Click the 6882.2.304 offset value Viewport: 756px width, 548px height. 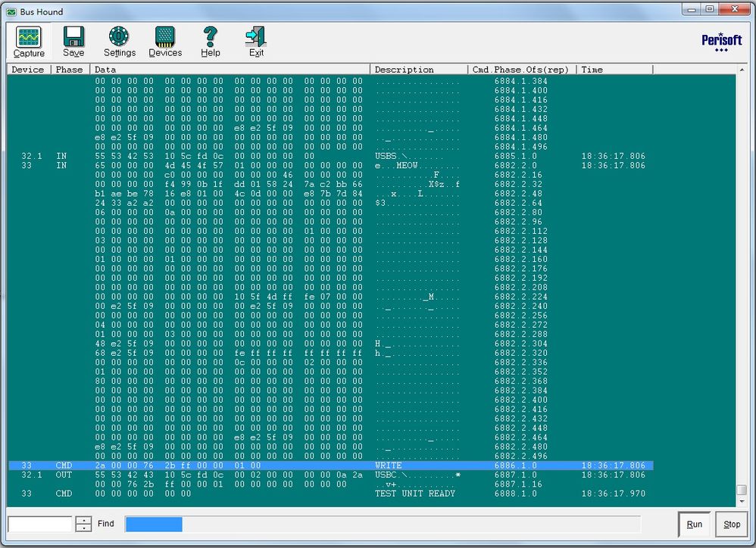click(520, 344)
